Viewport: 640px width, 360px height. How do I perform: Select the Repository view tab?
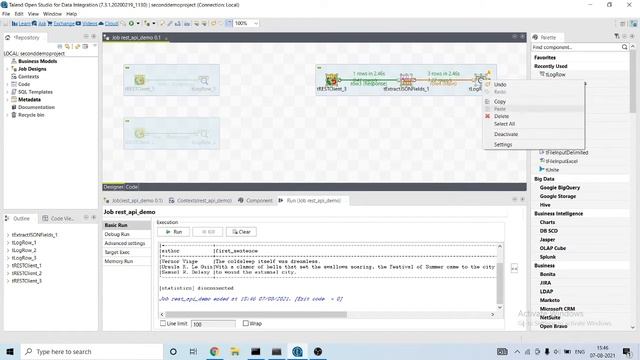click(x=26, y=38)
